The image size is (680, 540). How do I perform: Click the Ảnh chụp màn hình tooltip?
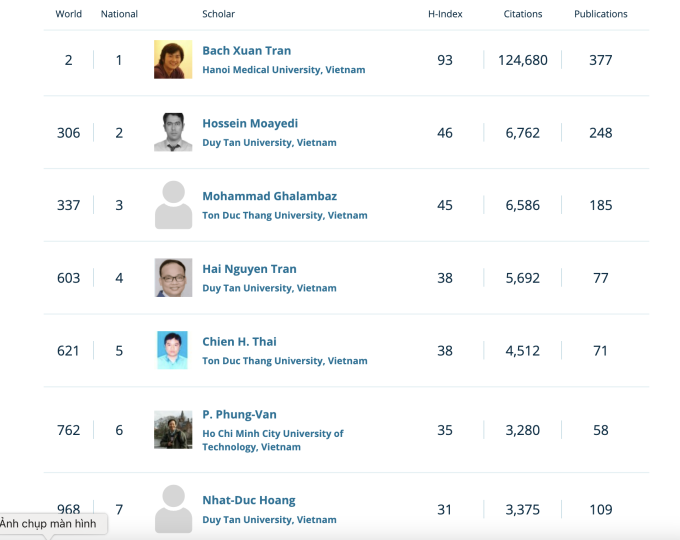(x=50, y=524)
